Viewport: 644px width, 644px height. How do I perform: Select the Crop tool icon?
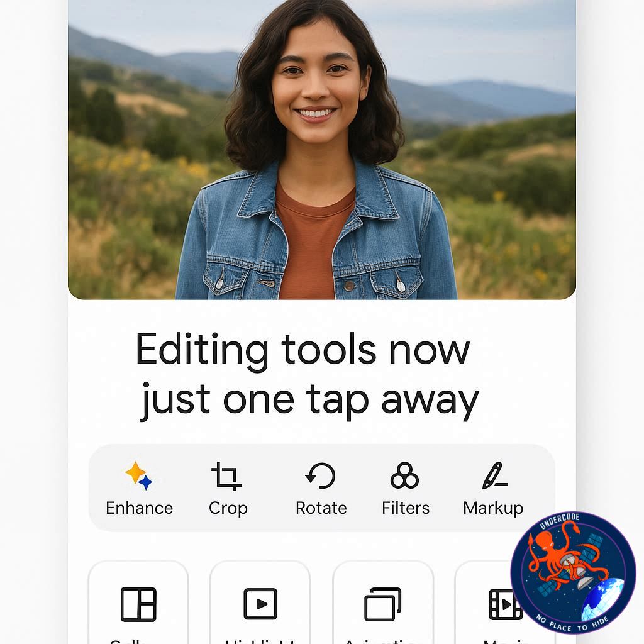click(226, 476)
